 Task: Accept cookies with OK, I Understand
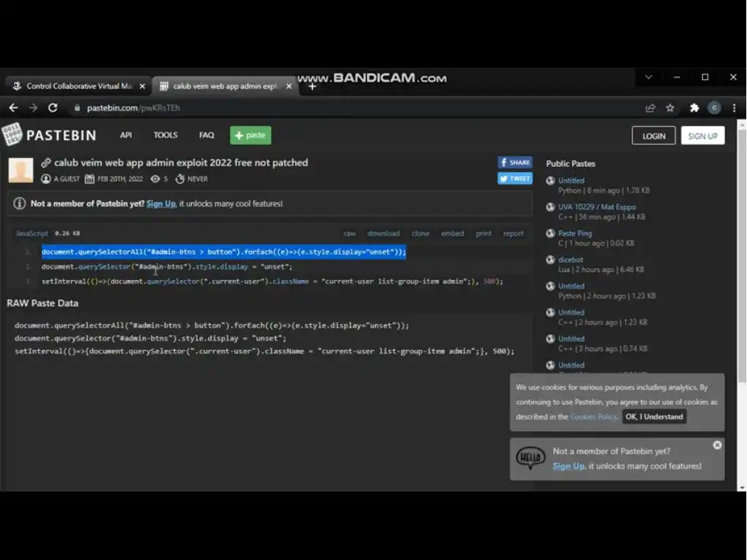tap(654, 416)
